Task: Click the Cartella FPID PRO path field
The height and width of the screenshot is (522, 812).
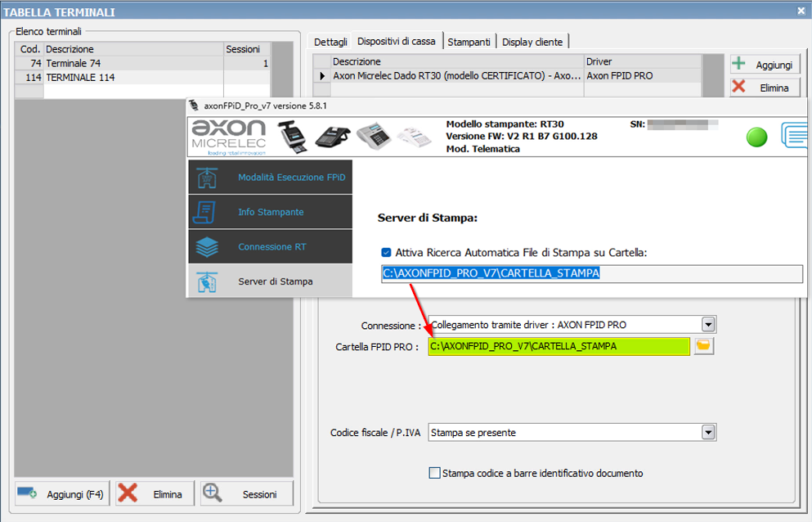Action: 559,346
